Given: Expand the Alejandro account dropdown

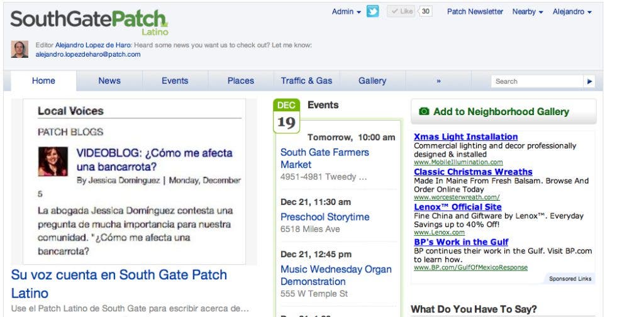Looking at the screenshot, I should point(572,11).
